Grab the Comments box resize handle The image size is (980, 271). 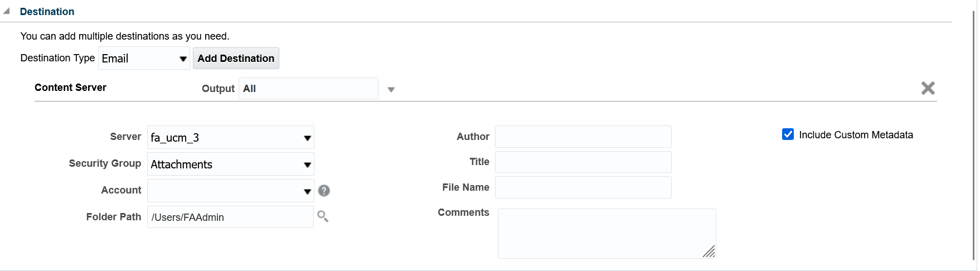(x=709, y=251)
